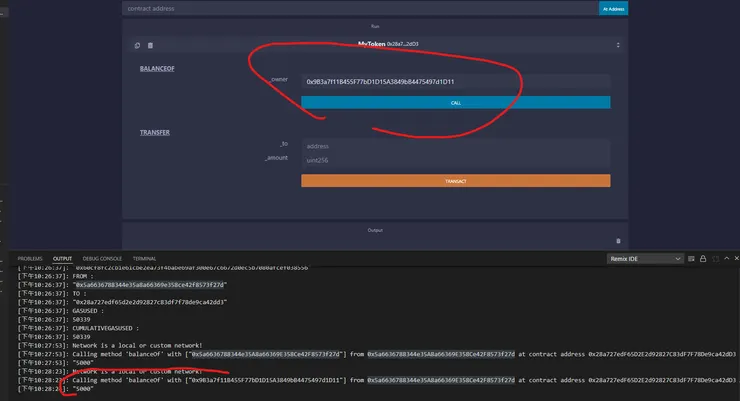The height and width of the screenshot is (401, 740).
Task: Click the "5000" result at 10:28:2x
Action: pos(83,389)
